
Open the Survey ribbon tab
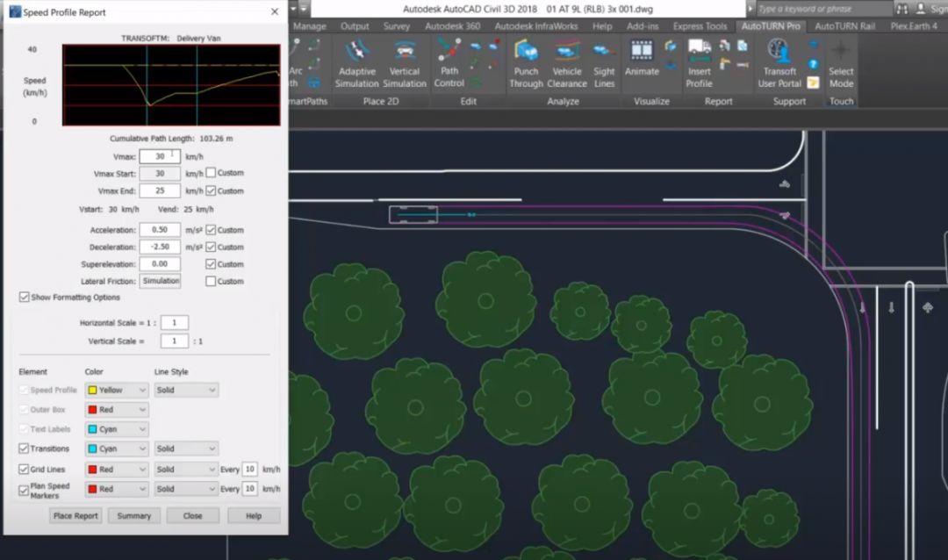point(397,26)
